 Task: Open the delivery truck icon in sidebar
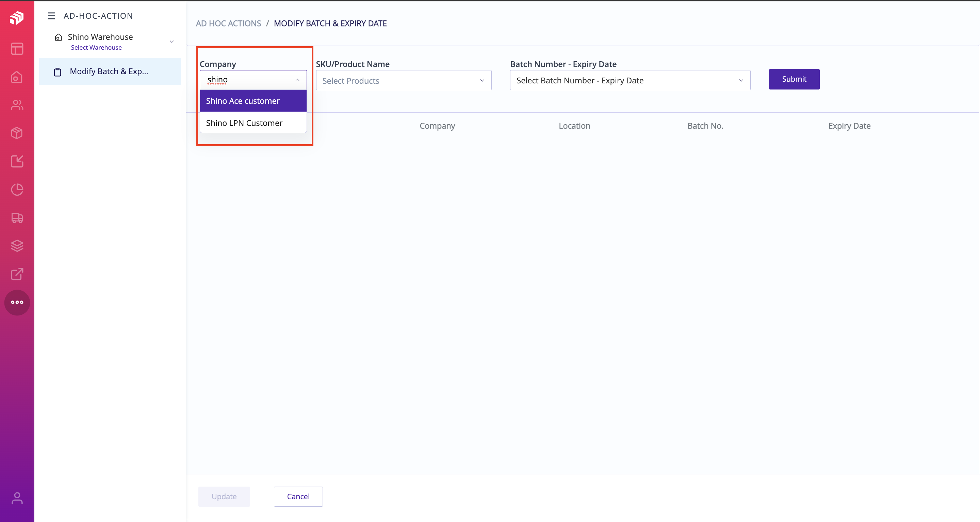click(x=17, y=218)
